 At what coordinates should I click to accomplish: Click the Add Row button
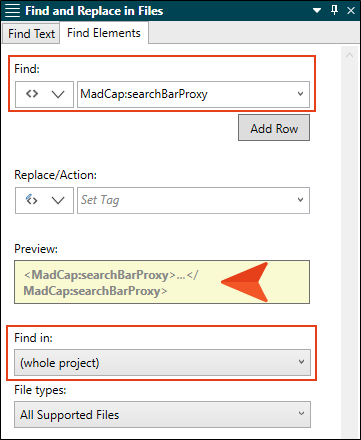[x=274, y=128]
